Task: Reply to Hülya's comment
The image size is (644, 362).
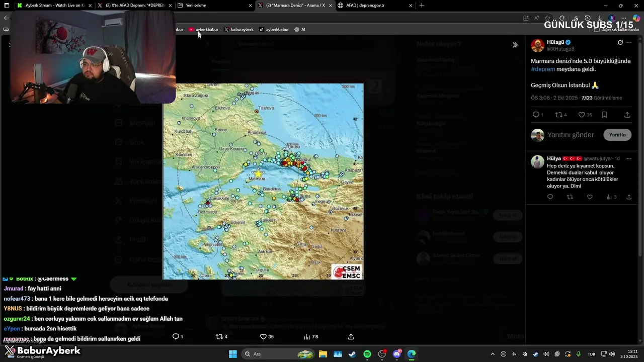Action: (550, 197)
